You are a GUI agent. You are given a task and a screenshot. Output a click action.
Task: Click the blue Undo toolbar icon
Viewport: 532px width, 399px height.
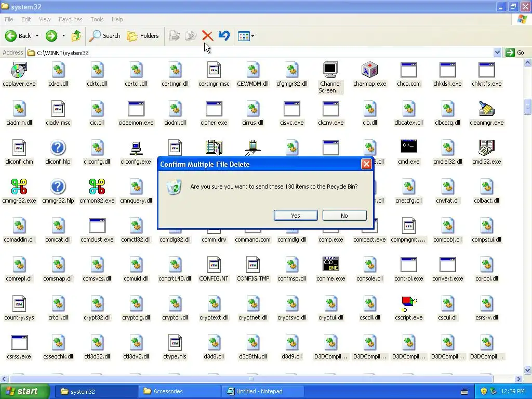(x=224, y=36)
